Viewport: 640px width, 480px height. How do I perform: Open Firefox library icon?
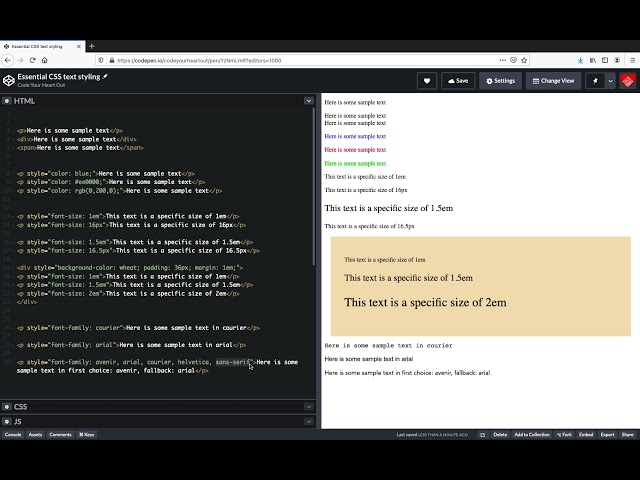click(593, 60)
